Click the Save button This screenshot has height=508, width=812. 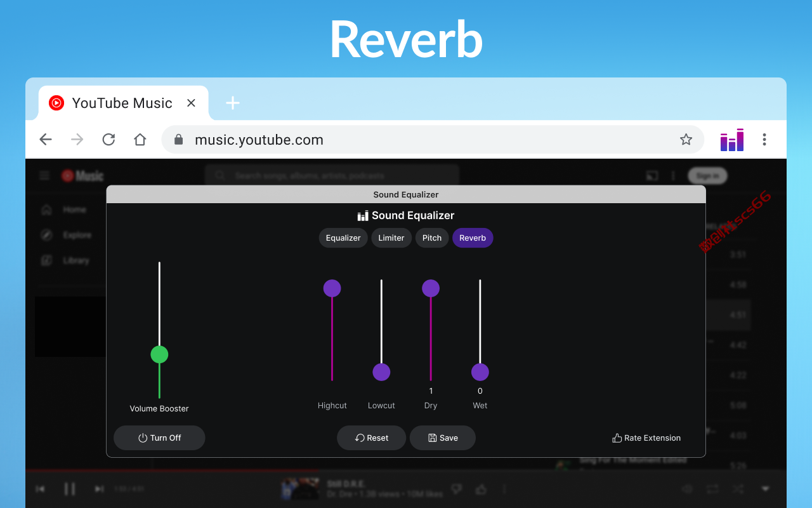coord(442,438)
